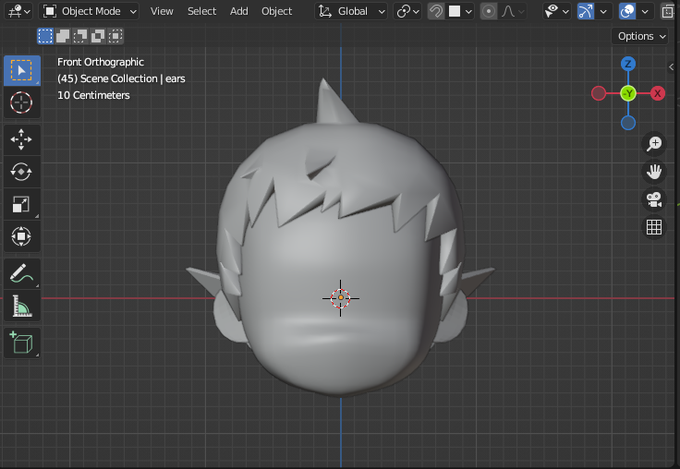This screenshot has height=469, width=680.
Task: Open the Add menu
Action: pos(239,11)
